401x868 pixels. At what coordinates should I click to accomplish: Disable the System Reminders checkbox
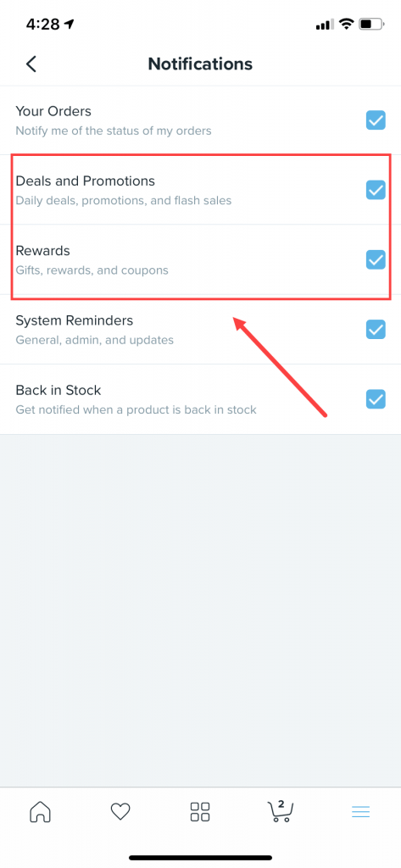376,330
